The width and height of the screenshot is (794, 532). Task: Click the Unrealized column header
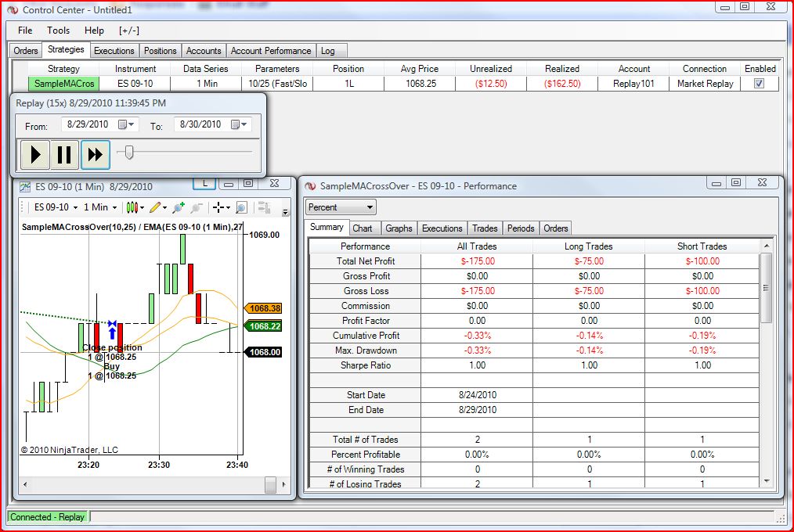pos(491,69)
